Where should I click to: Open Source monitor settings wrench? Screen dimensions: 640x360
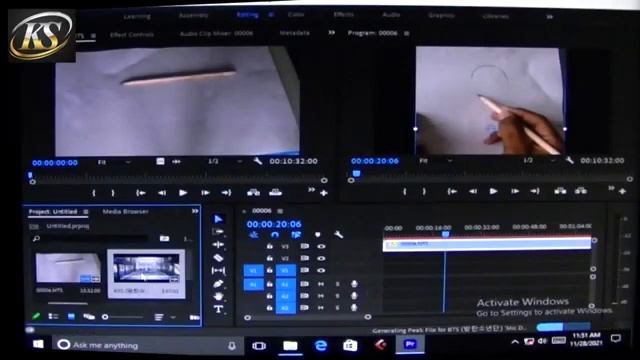(258, 161)
